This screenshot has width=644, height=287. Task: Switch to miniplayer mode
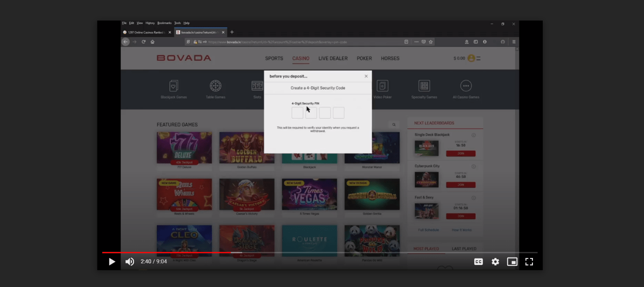click(512, 262)
